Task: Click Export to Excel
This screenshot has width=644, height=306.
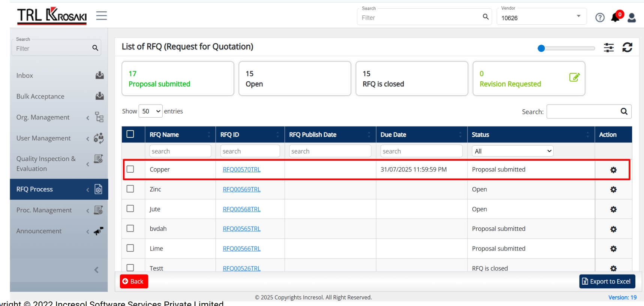Action: [607, 281]
